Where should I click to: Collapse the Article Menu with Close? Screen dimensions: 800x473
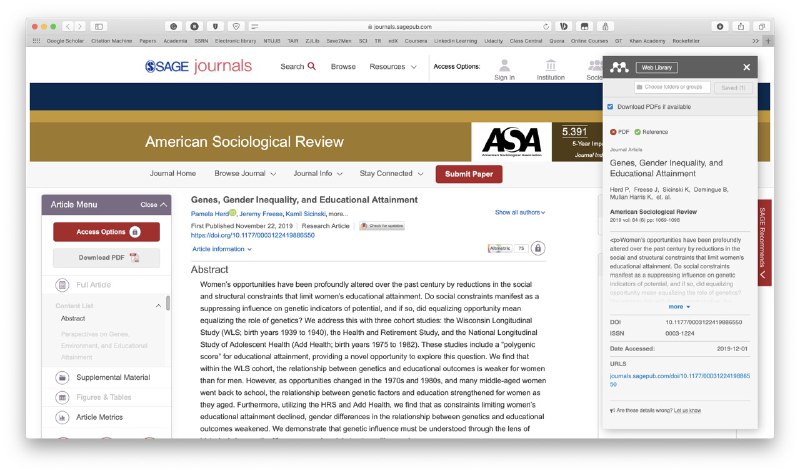154,204
